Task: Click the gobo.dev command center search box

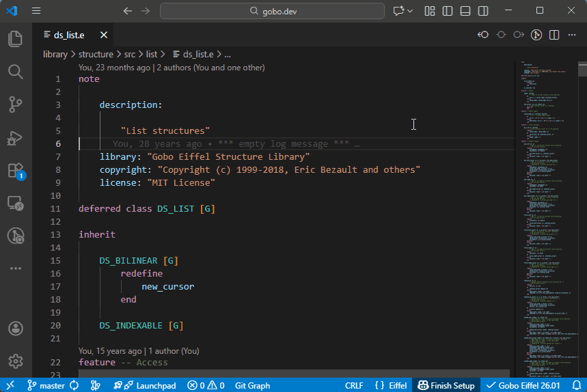Action: click(272, 11)
